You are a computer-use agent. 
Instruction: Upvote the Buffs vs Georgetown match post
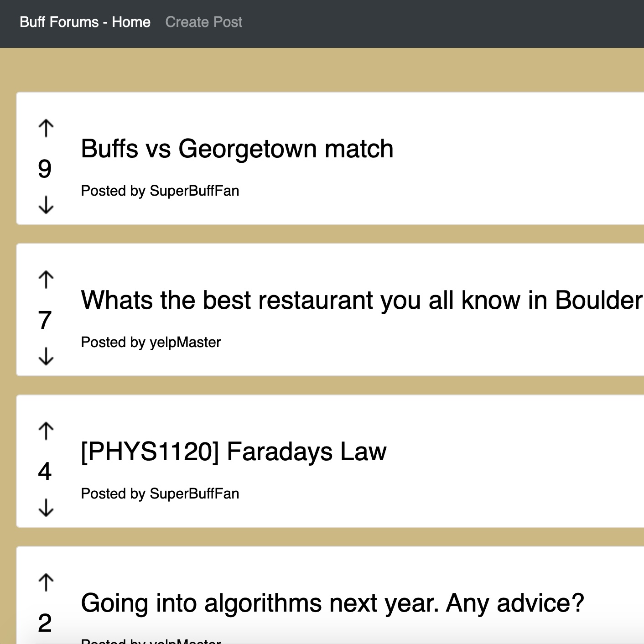click(46, 128)
